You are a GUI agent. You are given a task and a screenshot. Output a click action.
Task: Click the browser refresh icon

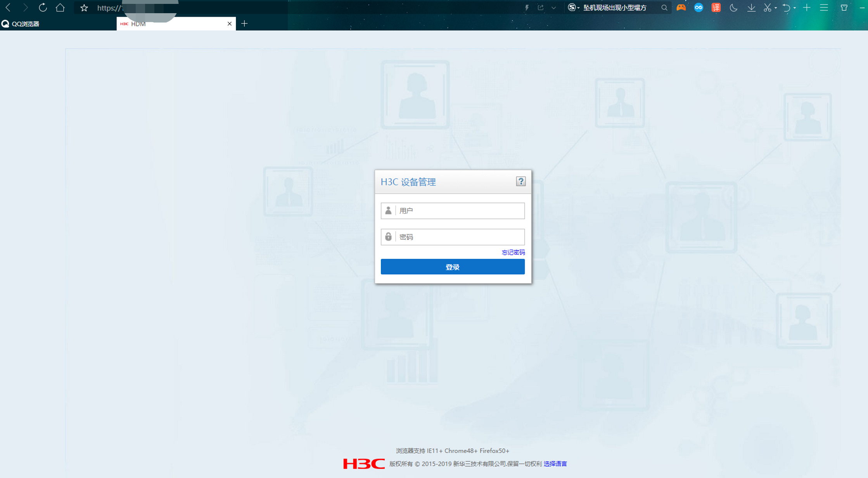(43, 7)
